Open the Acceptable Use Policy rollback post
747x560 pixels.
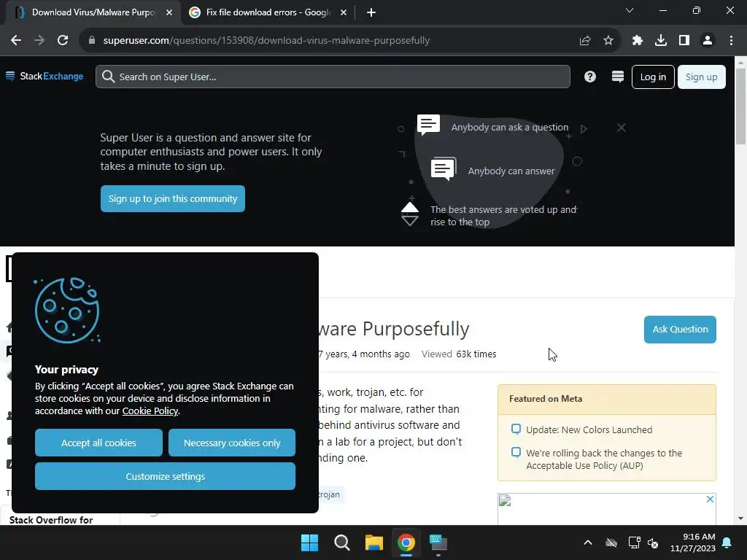[x=603, y=459]
